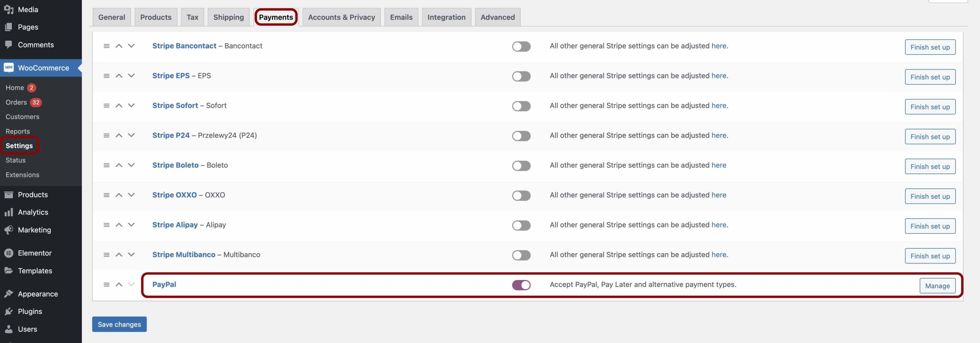Open Orders in WooCommerce submenu
The height and width of the screenshot is (343, 980).
click(x=16, y=102)
